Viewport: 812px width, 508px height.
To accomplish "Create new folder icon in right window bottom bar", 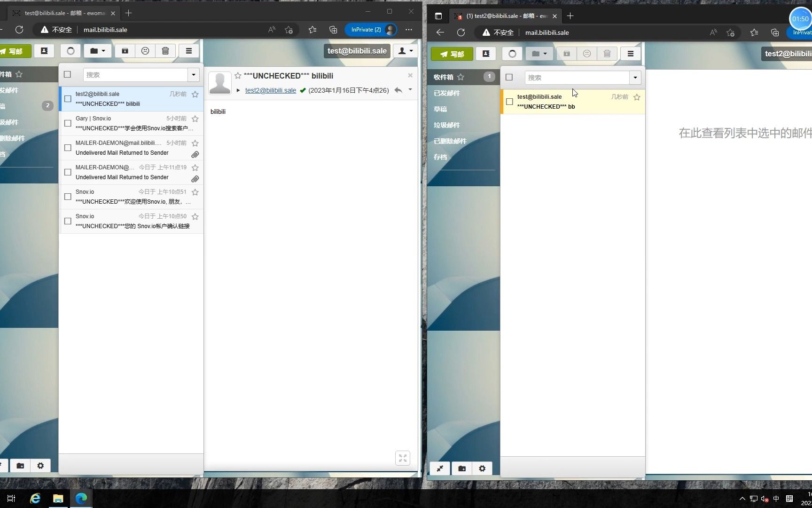I will coord(462,468).
